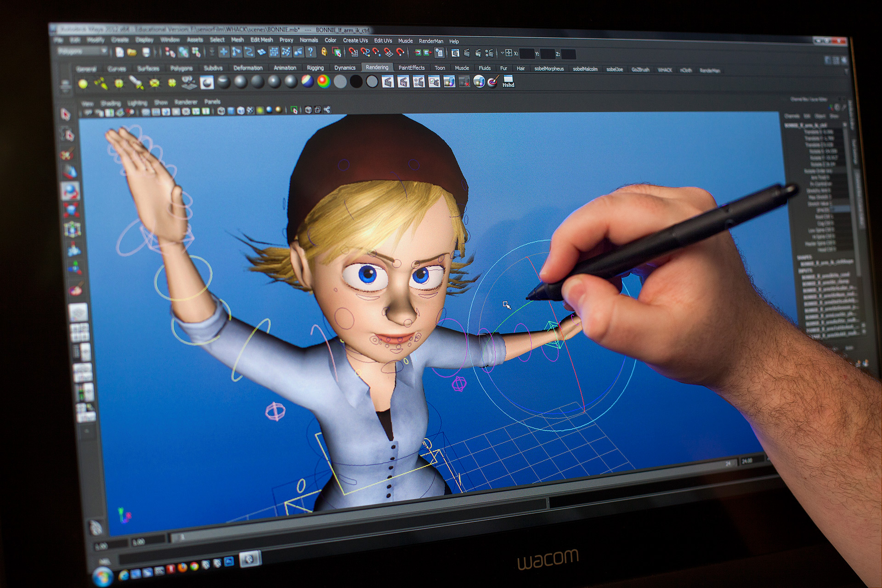
Task: Activate the Rotate tool in the toolbox
Action: (70, 191)
